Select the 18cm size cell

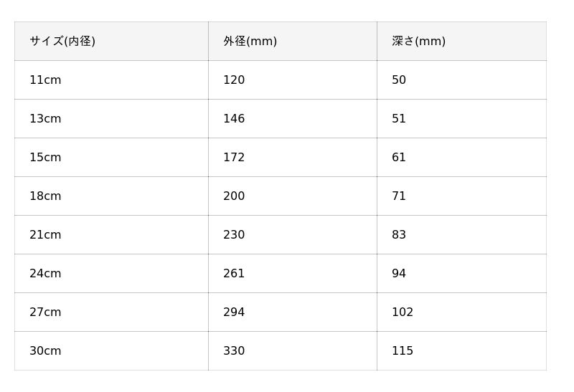45,196
